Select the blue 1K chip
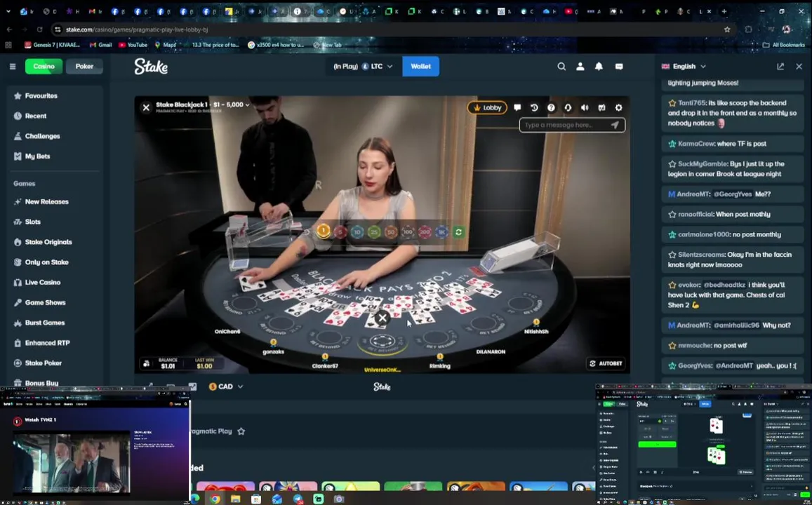812x505 pixels. point(441,232)
